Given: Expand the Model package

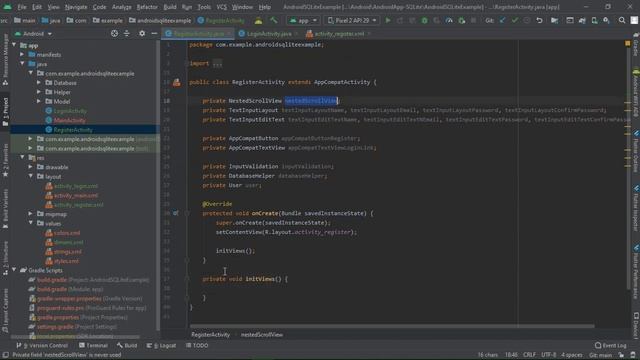Looking at the screenshot, I should [x=39, y=101].
